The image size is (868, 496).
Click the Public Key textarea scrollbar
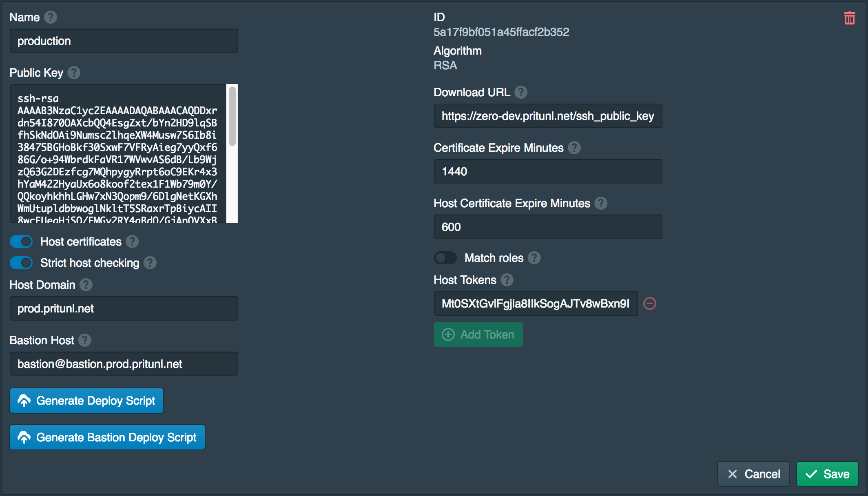point(232,116)
